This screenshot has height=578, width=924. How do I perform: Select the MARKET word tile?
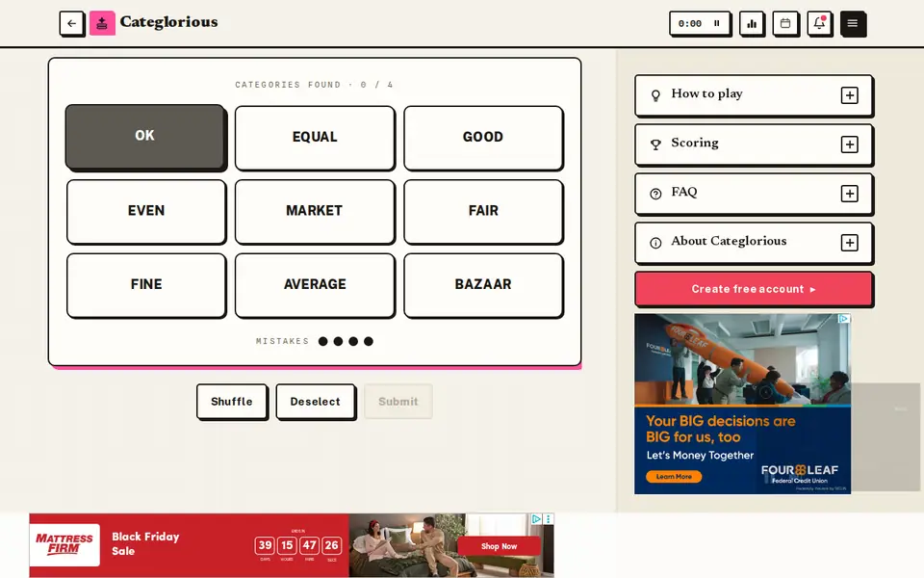(314, 211)
